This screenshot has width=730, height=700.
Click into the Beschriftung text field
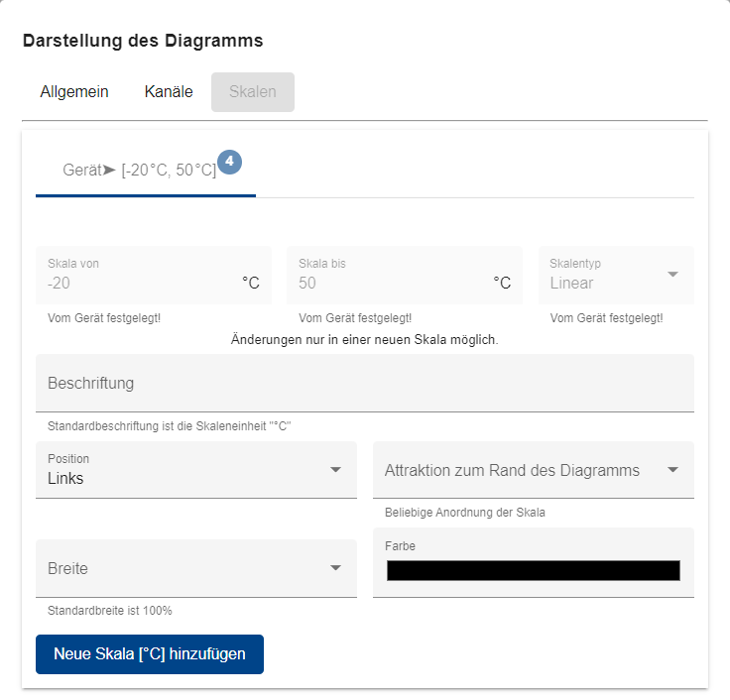coord(364,383)
